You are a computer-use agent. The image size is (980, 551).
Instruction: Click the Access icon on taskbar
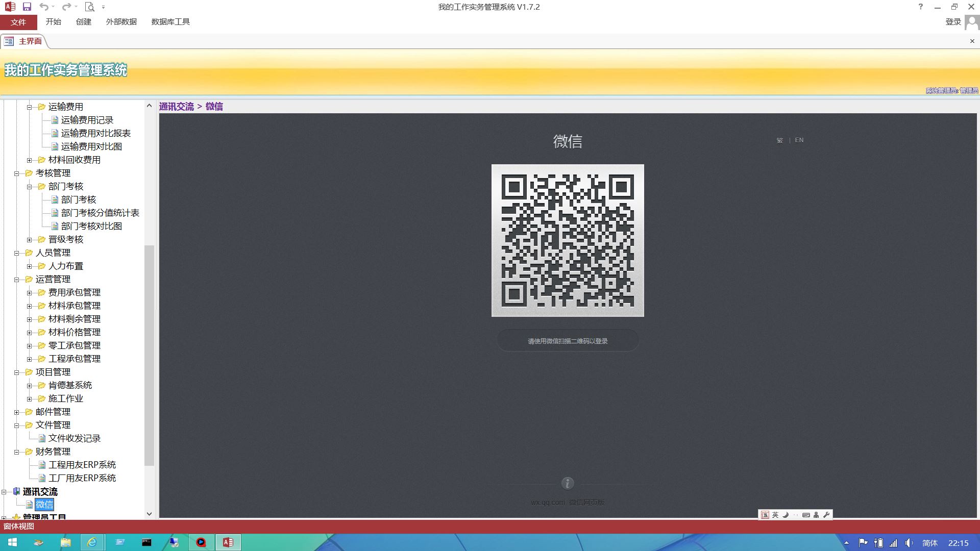tap(228, 542)
